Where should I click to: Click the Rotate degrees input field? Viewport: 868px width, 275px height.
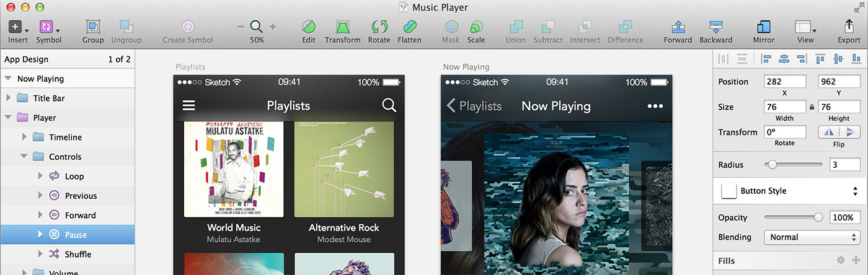[x=784, y=132]
